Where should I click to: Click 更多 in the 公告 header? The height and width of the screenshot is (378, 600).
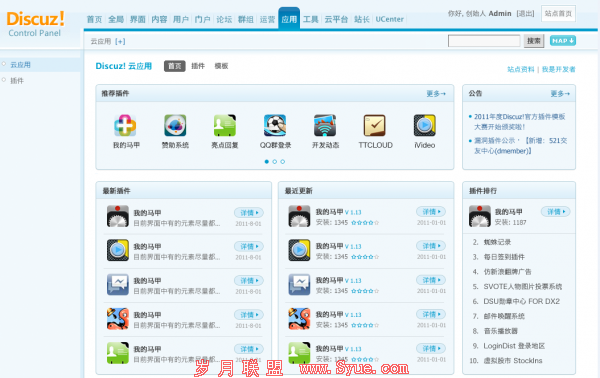pyautogui.click(x=560, y=93)
